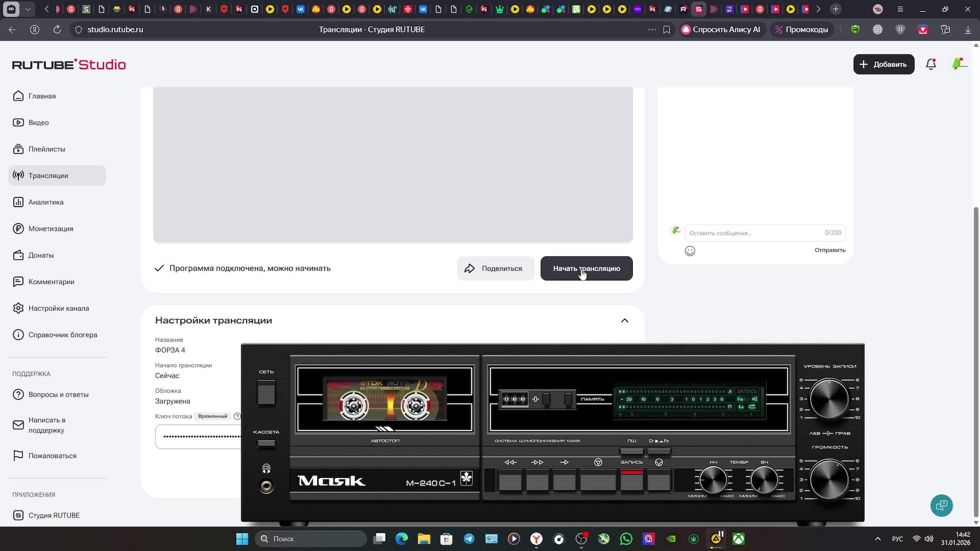Toggle the Сеть power switch on the deck
Screen dimensions: 980x551
coord(266,393)
